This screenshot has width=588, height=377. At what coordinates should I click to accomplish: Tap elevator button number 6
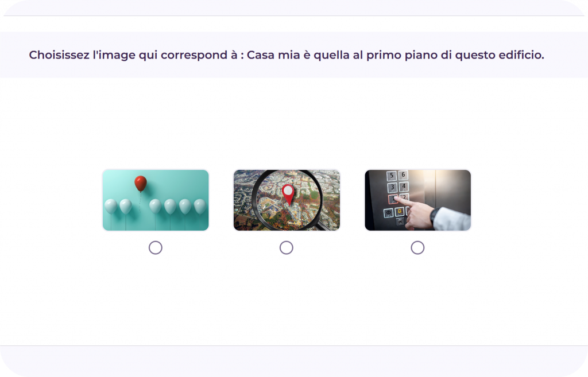[403, 174]
